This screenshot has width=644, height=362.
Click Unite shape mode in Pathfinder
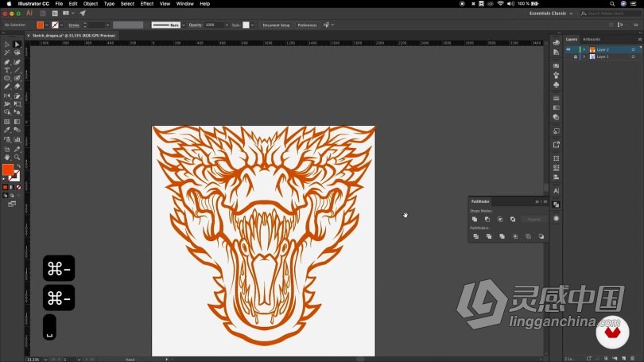475,220
